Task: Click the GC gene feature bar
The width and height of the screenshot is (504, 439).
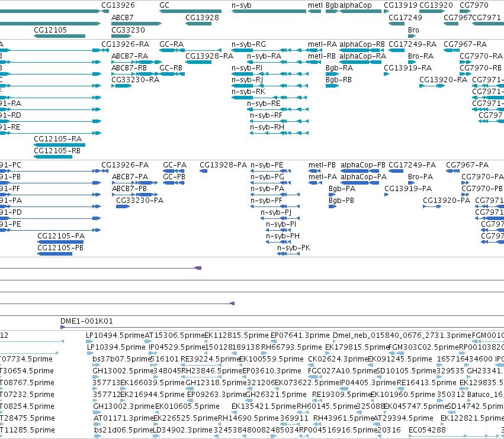Action: [190, 11]
